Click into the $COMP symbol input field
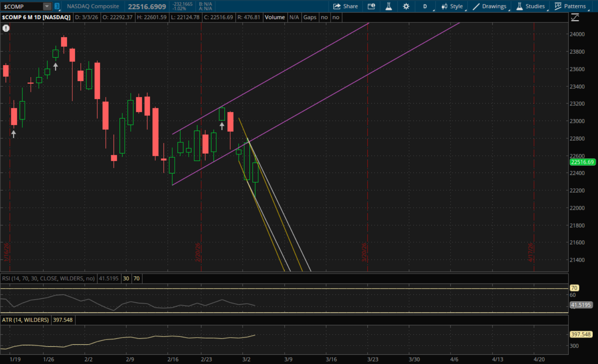Viewport: 598px width, 364px height. click(22, 6)
